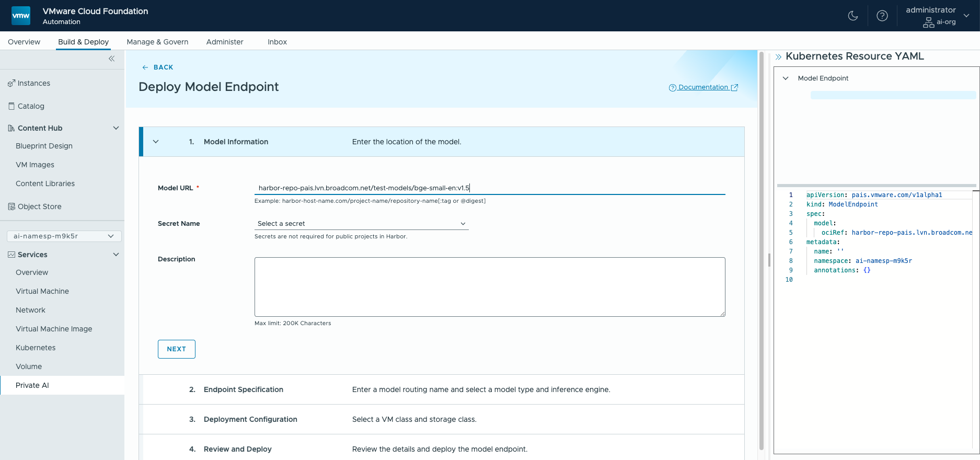Open Instances in the sidebar

[x=34, y=83]
